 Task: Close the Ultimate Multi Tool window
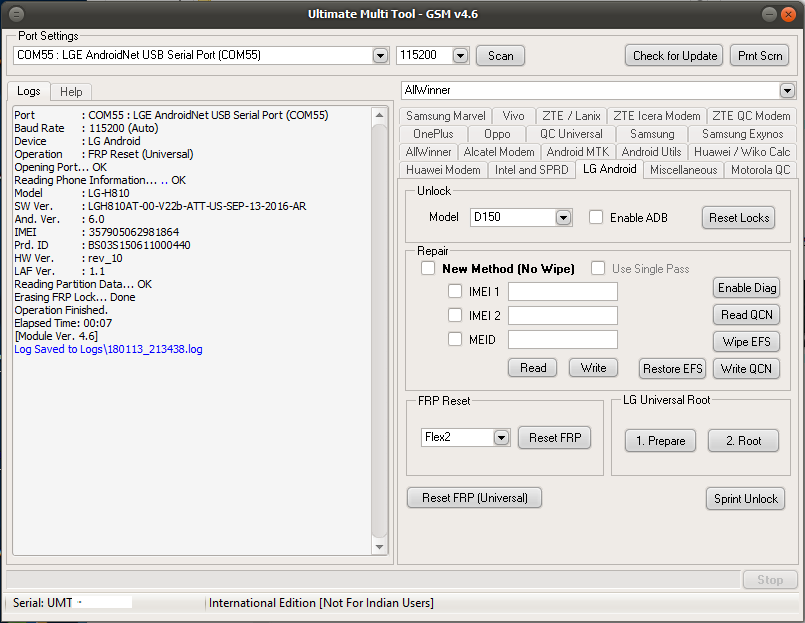click(788, 14)
